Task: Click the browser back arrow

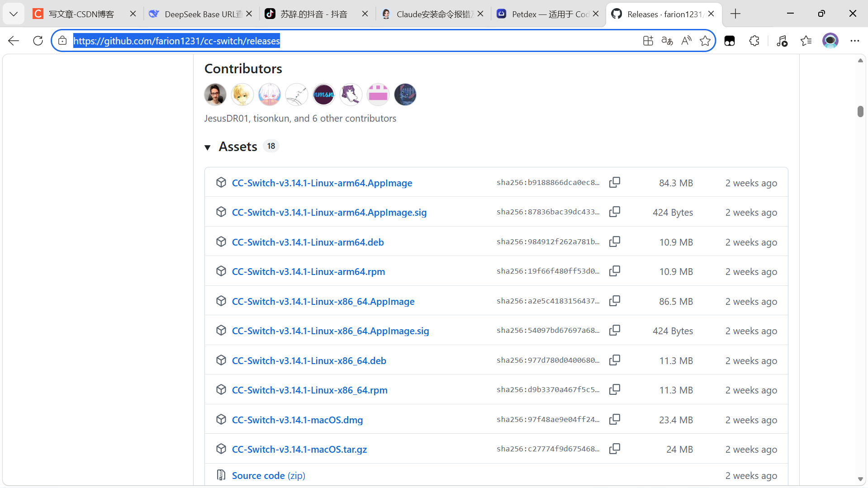Action: (14, 41)
